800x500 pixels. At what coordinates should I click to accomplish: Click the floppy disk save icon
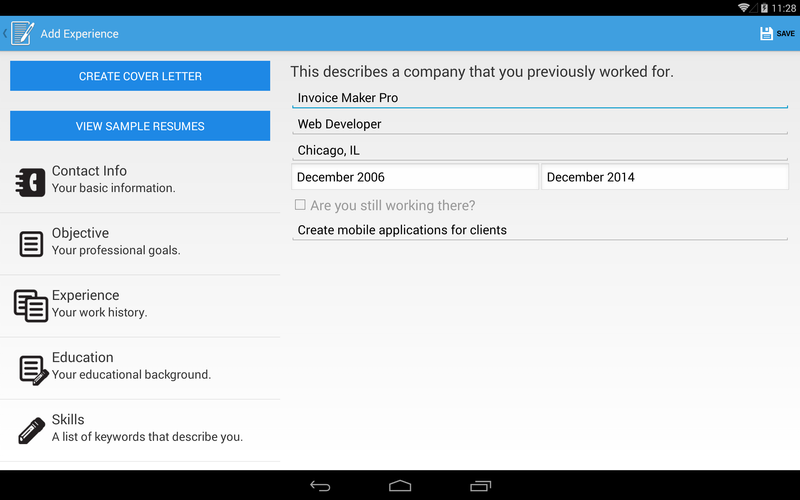tap(766, 34)
